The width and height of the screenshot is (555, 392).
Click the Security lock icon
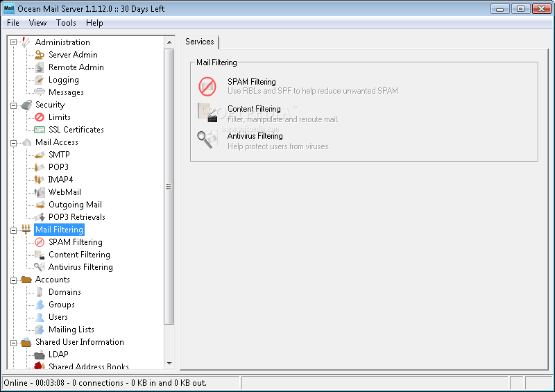click(26, 105)
